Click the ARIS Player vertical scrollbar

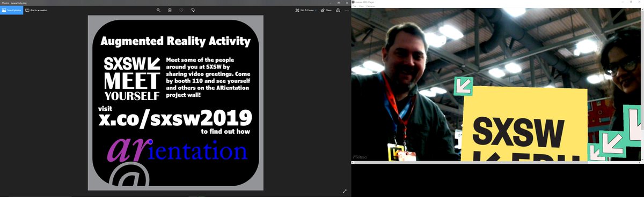click(642, 84)
